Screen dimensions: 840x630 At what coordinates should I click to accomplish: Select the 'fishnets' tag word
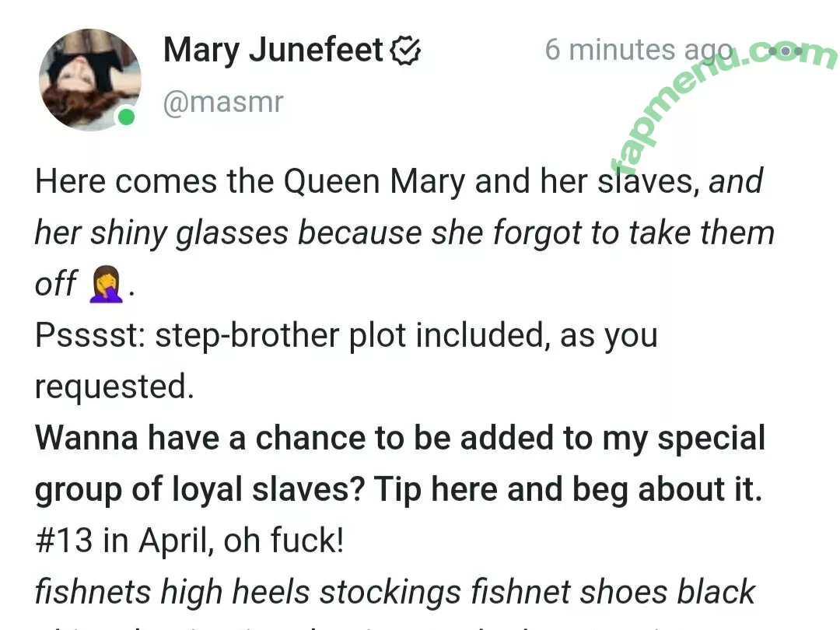93,591
